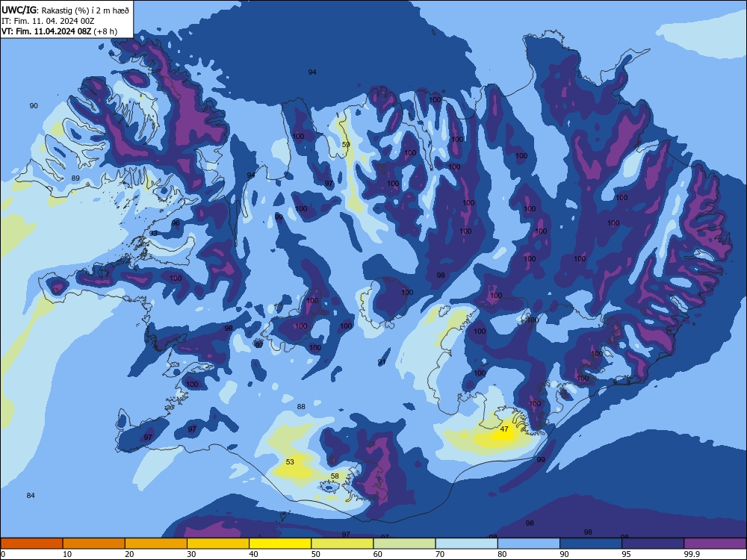Select the purple above-99.9 legend swatch
The height and width of the screenshot is (560, 747).
[715, 544]
